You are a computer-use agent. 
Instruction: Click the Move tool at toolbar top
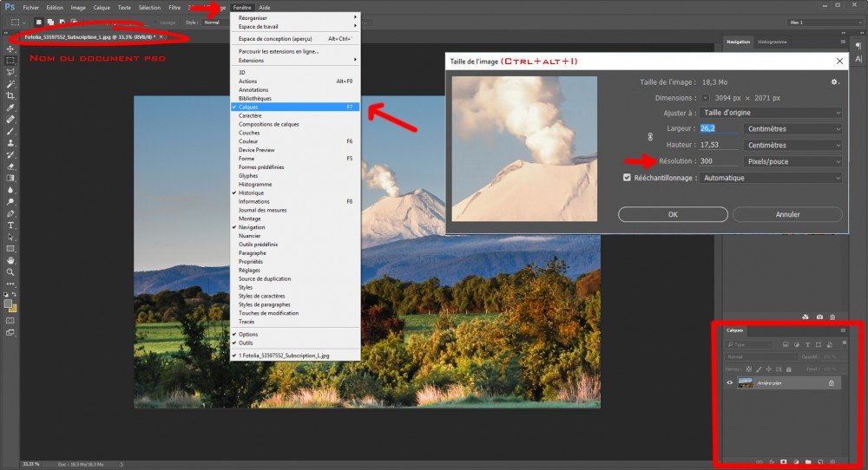coord(10,49)
